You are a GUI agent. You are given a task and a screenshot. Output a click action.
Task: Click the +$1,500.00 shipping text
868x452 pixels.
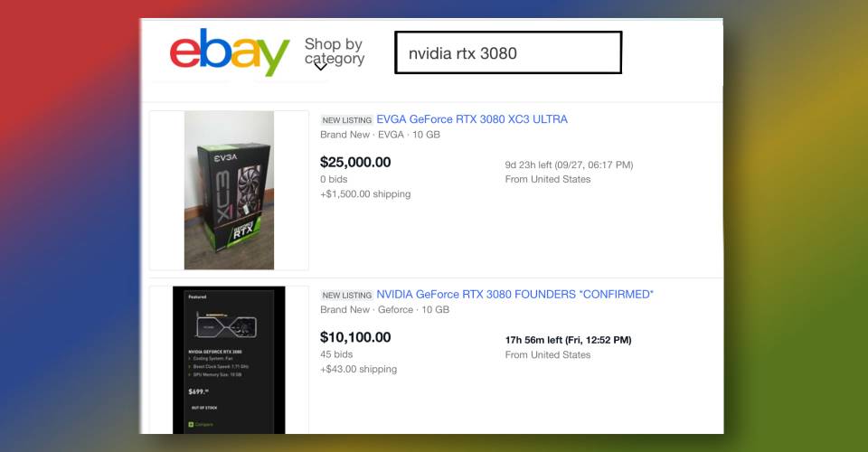click(x=365, y=194)
